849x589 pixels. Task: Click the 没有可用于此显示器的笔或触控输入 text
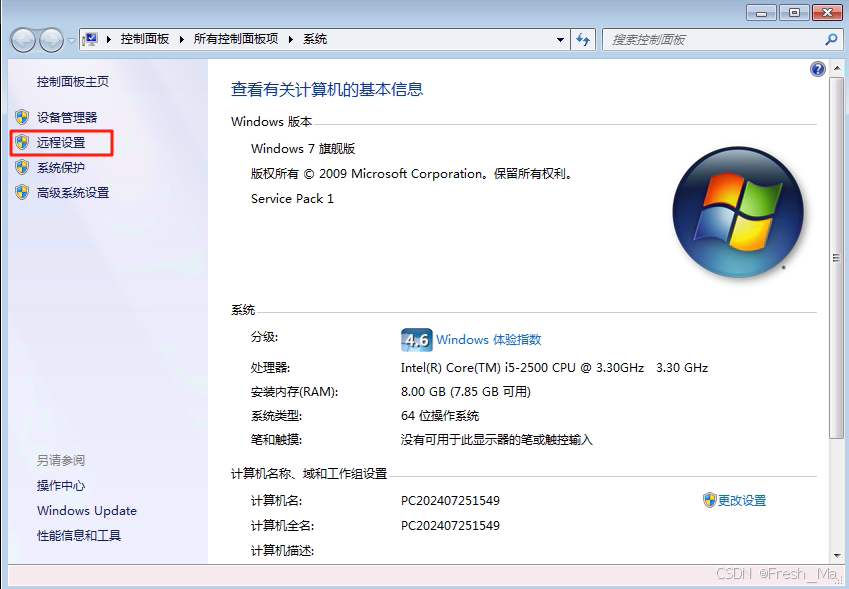[x=497, y=440]
